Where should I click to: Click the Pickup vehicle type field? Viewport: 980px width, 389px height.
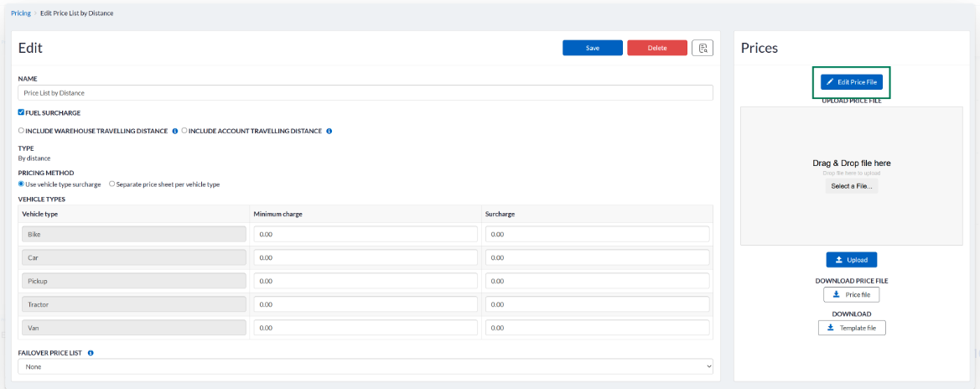coord(134,281)
